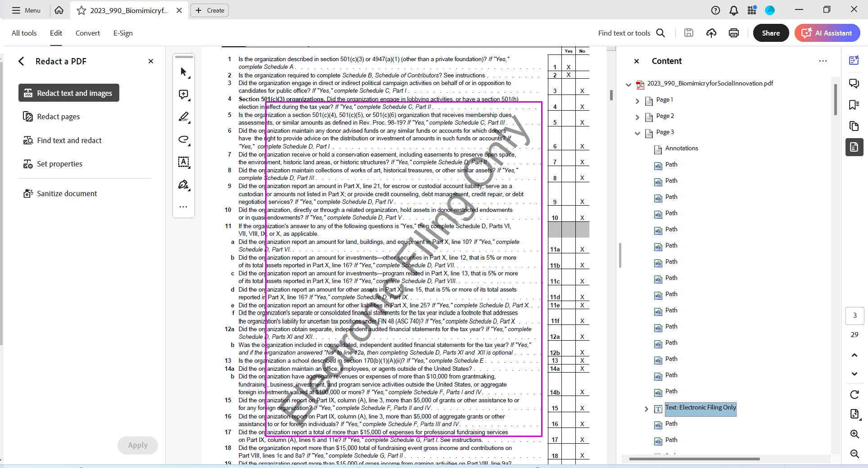868x468 pixels.
Task: Select the fill and sign pen tool
Action: [184, 184]
